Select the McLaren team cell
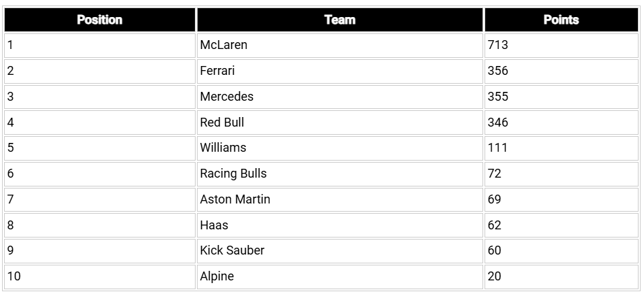Viewport: 644px width, 294px height. [x=224, y=45]
